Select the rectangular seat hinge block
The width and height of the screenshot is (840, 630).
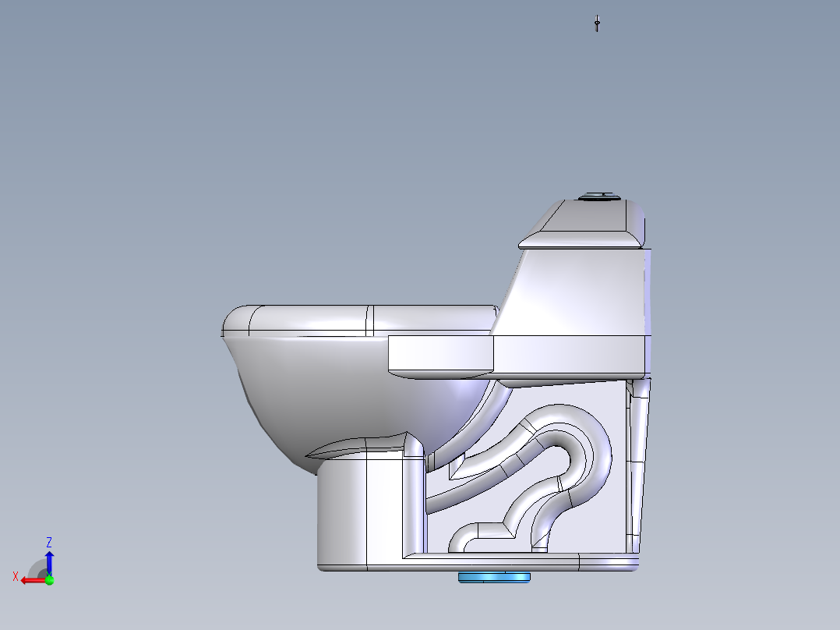tap(440, 355)
